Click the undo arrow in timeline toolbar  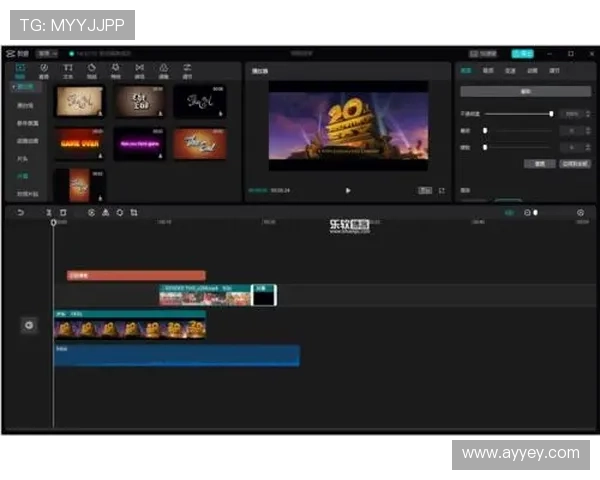20,212
